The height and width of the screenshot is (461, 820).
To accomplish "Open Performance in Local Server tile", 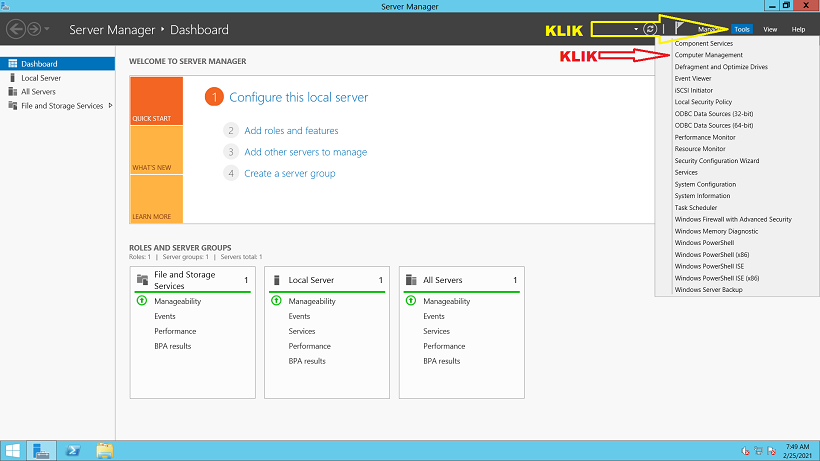I will [x=309, y=346].
